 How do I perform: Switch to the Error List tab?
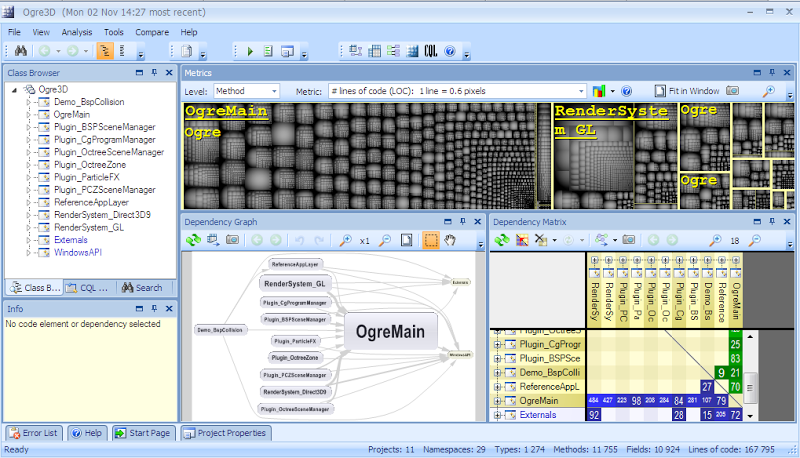pyautogui.click(x=34, y=433)
